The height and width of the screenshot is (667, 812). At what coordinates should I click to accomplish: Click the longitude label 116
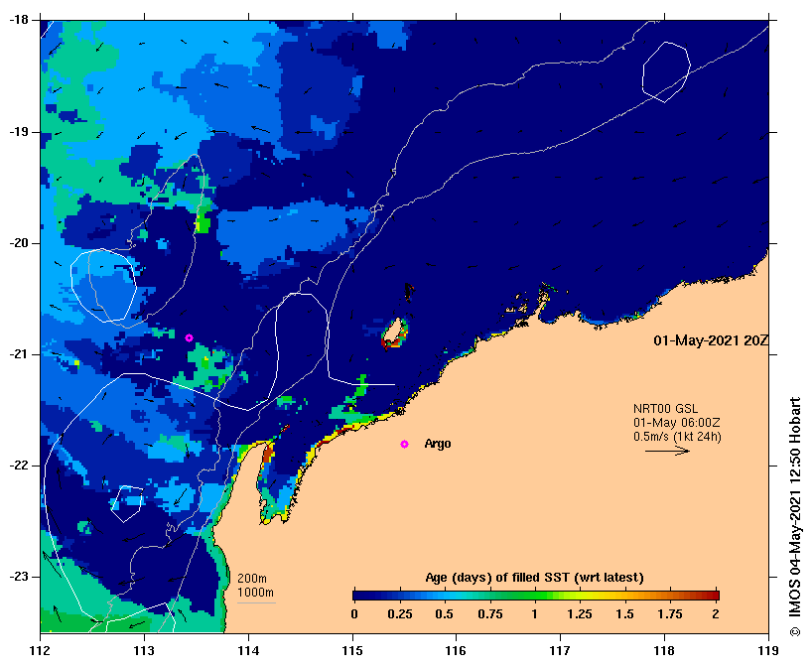[x=457, y=650]
